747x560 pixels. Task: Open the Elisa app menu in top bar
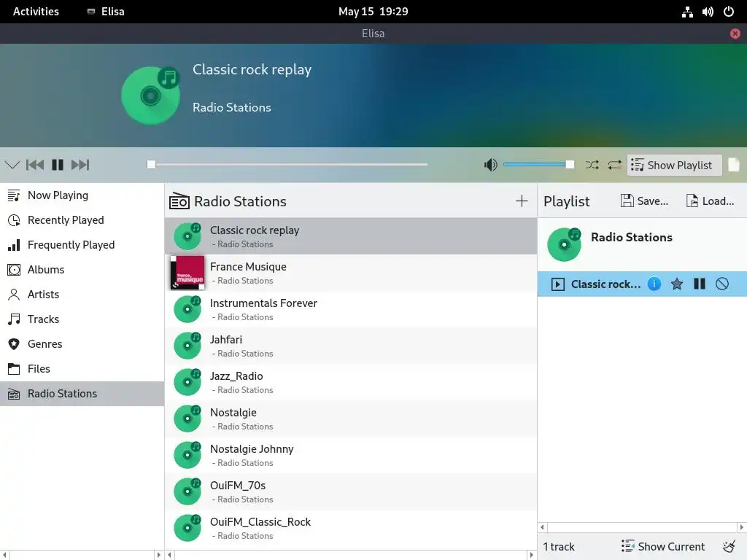tap(106, 12)
